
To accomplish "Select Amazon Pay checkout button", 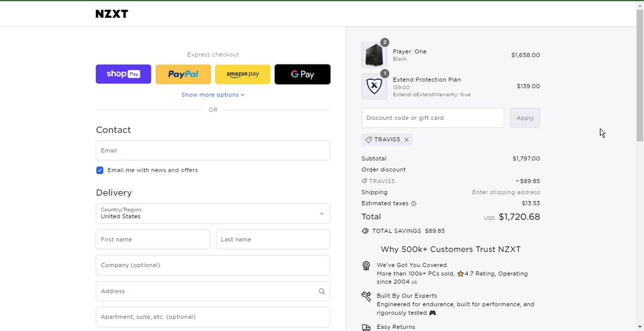I will pos(243,74).
